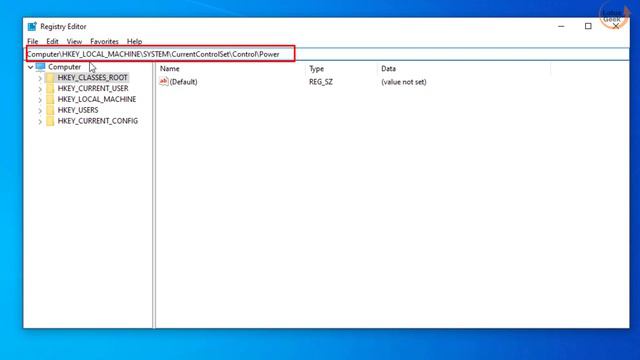Sort values by the Data column
640x360 pixels.
[x=464, y=69]
